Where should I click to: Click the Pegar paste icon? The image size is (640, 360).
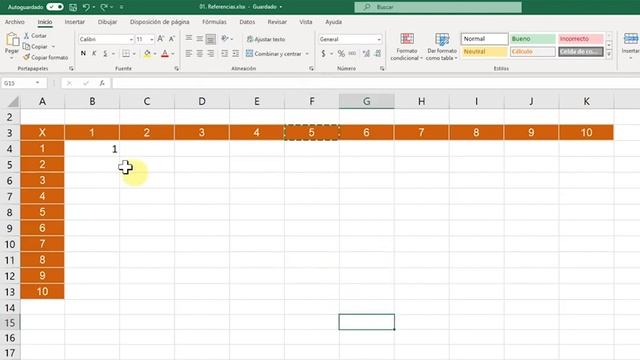point(12,40)
